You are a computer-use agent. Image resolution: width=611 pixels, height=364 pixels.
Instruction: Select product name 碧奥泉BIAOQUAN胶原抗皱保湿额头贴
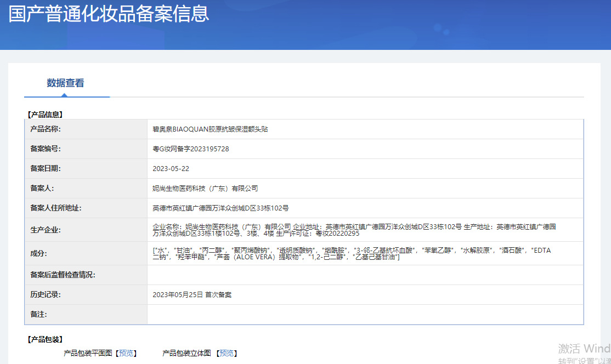[210, 129]
